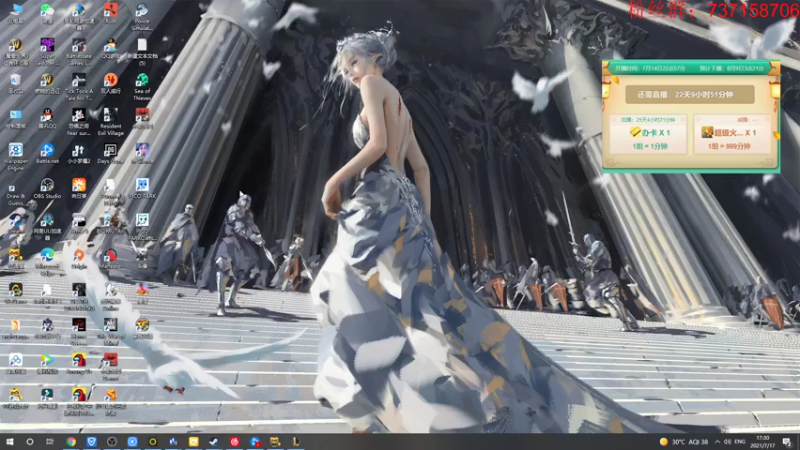Screen dimensions: 800x450
Task: Open the weather widget showing 30°C
Action: pyautogui.click(x=684, y=441)
